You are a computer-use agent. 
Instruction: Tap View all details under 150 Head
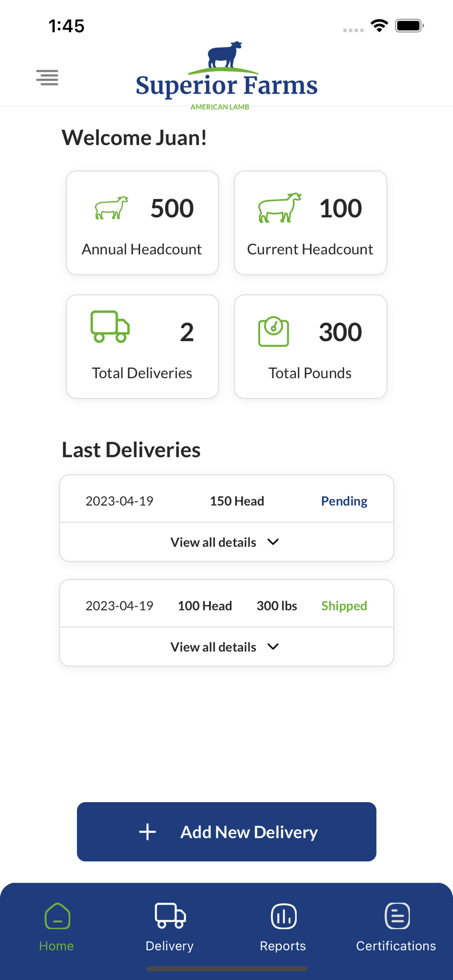213,542
